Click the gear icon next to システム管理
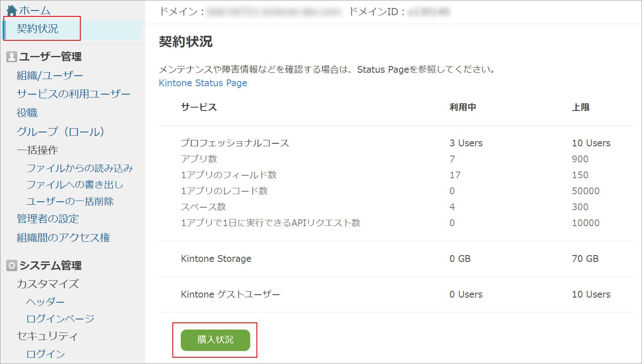Viewport: 642px width, 364px height. click(11, 265)
